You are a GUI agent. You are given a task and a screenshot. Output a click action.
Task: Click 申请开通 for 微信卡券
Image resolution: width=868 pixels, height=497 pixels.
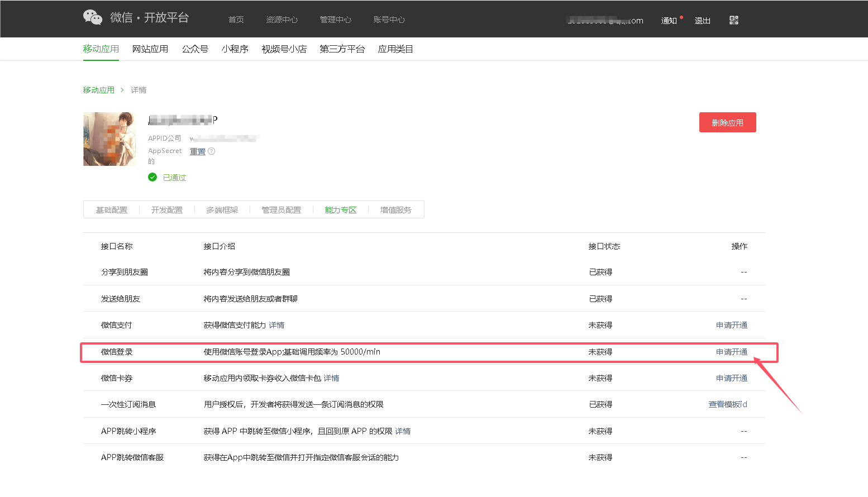[x=732, y=378]
